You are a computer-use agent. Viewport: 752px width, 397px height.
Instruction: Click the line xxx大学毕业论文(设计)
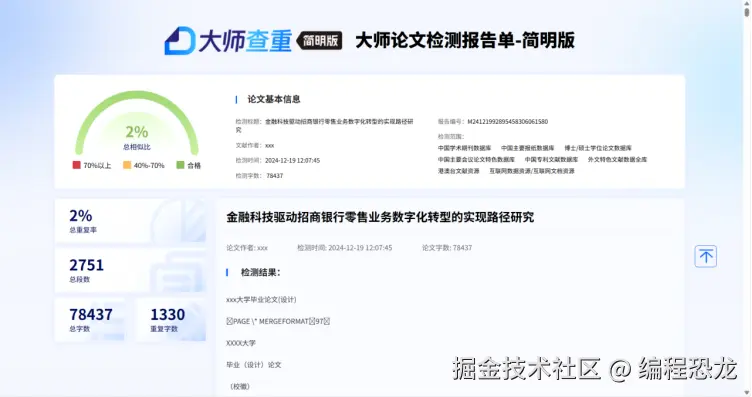(x=261, y=300)
